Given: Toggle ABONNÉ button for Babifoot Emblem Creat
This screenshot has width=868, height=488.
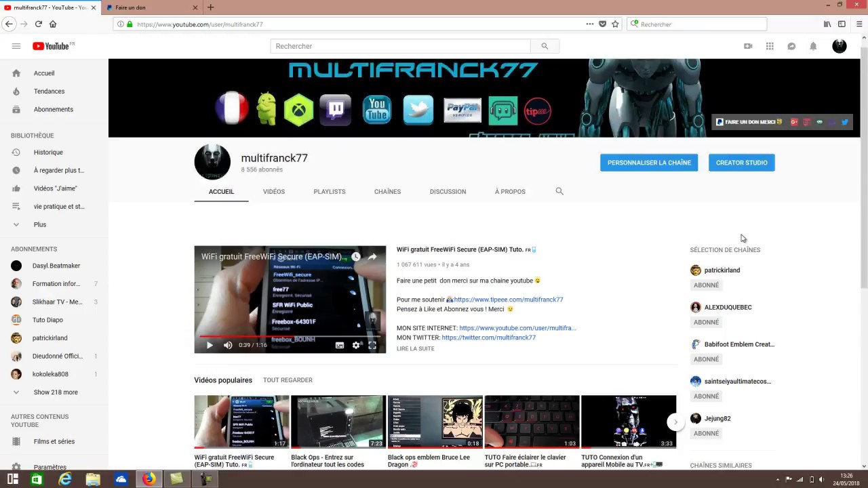Looking at the screenshot, I should click(706, 359).
